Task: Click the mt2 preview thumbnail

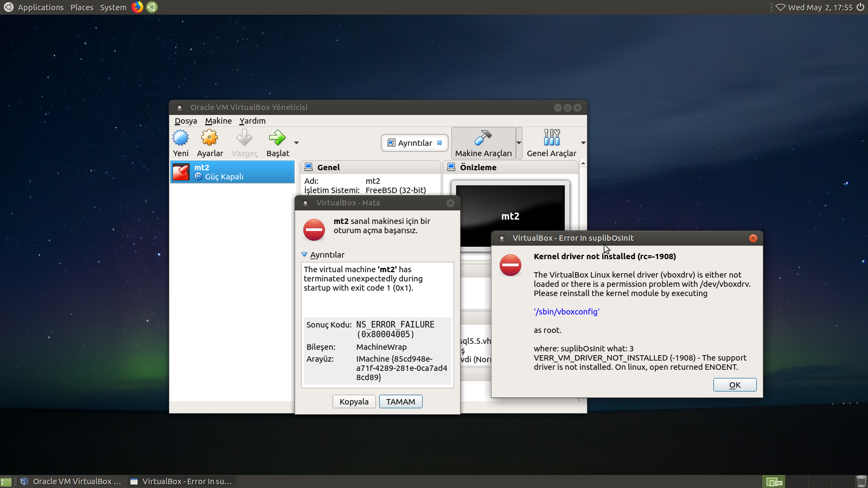Action: (x=510, y=216)
